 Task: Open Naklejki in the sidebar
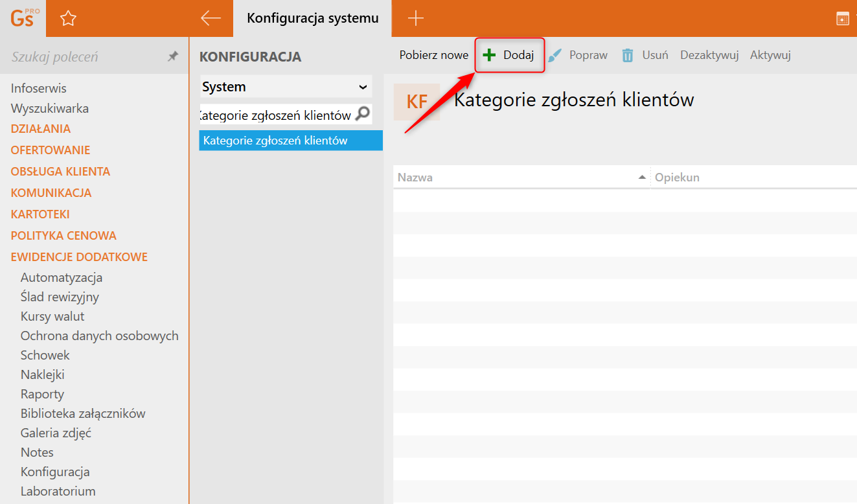(x=43, y=374)
